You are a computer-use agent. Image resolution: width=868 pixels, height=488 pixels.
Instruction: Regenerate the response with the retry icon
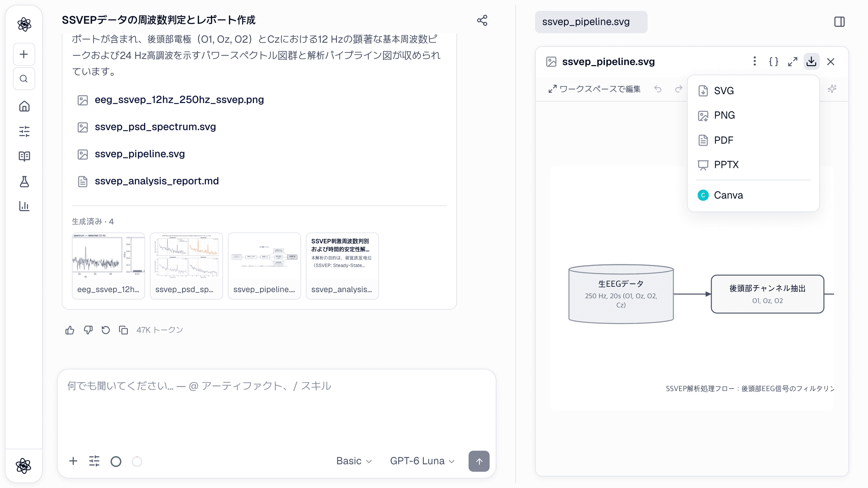pyautogui.click(x=106, y=330)
